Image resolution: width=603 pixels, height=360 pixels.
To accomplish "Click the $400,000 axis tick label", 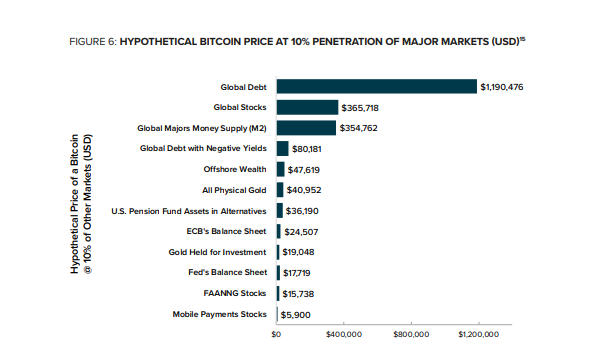I will (x=344, y=335).
